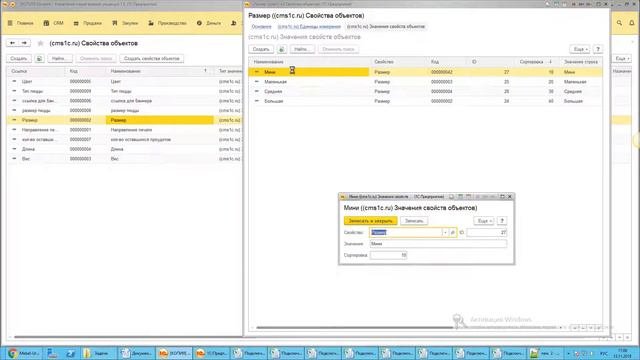The height and width of the screenshot is (360, 640).
Task: Select the Мини row in values table
Action: point(425,72)
